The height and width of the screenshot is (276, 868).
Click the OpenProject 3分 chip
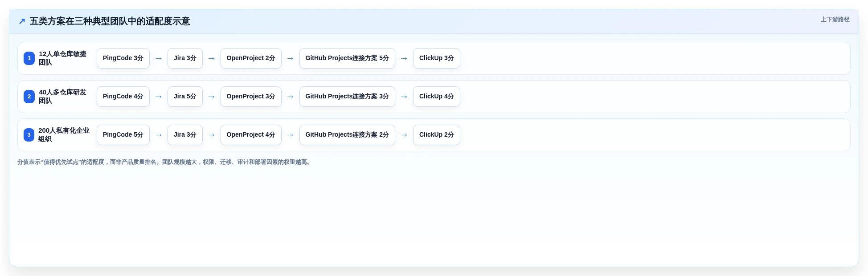tap(251, 97)
